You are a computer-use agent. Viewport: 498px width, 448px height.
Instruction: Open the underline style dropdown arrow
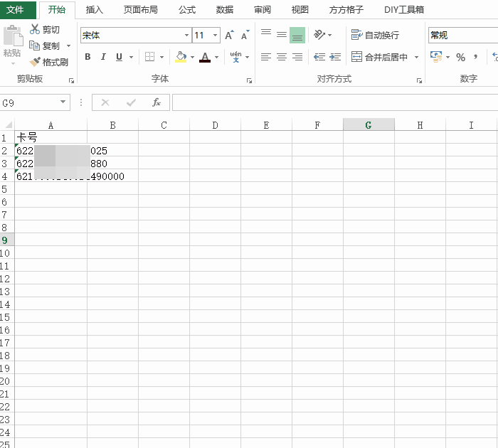click(131, 57)
